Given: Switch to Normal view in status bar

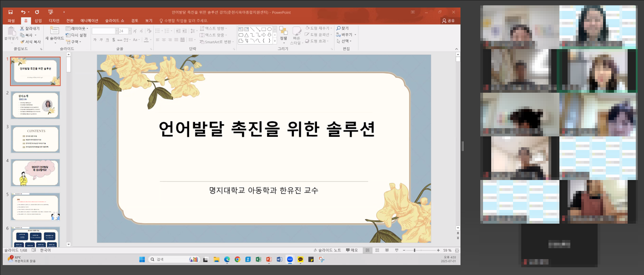Looking at the screenshot, I should pos(367,250).
